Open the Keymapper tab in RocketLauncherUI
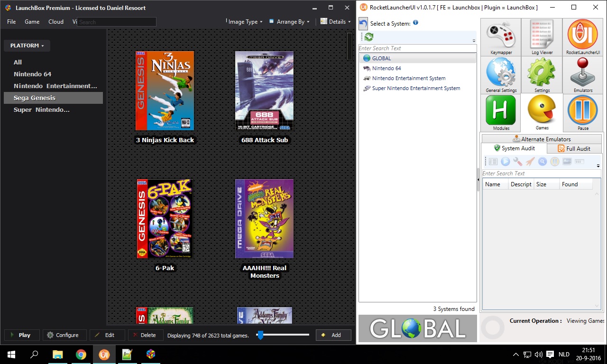607x364 pixels. [501, 37]
